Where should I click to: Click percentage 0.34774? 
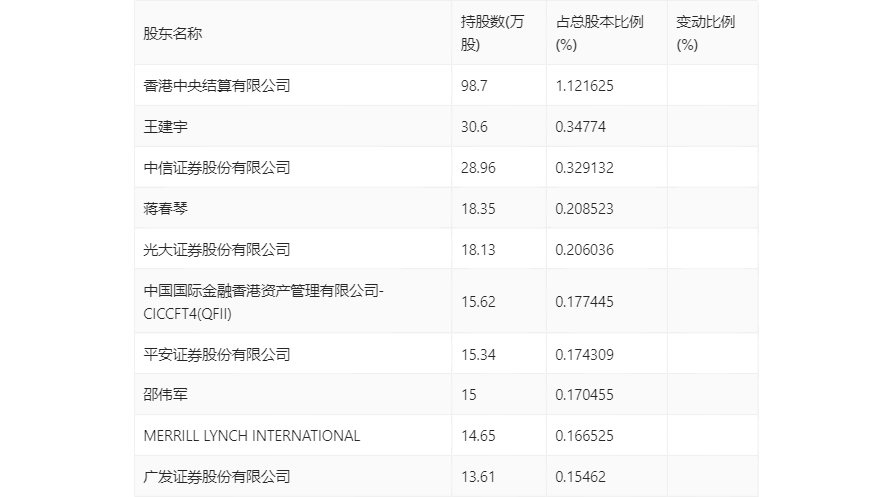580,126
